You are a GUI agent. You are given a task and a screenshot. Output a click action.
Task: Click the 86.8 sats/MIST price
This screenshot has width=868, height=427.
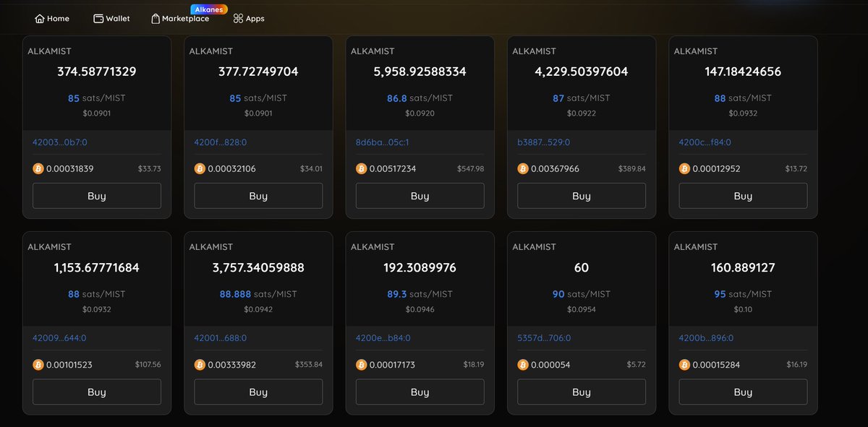tap(420, 98)
